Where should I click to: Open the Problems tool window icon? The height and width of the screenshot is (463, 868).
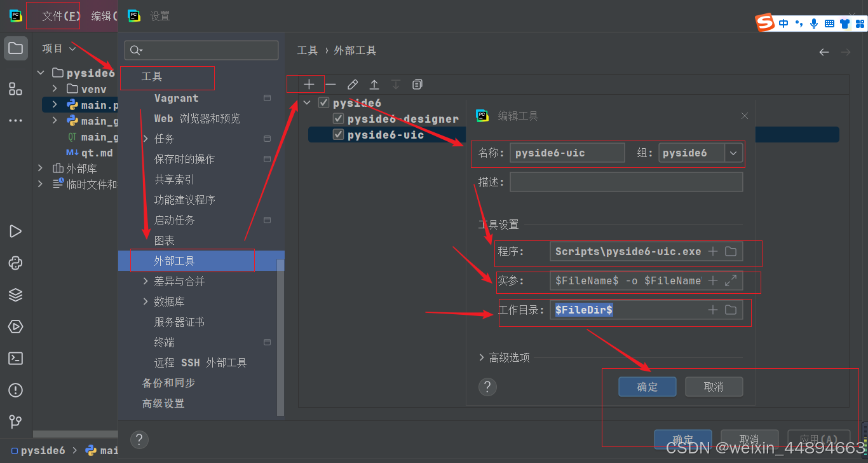(x=16, y=390)
